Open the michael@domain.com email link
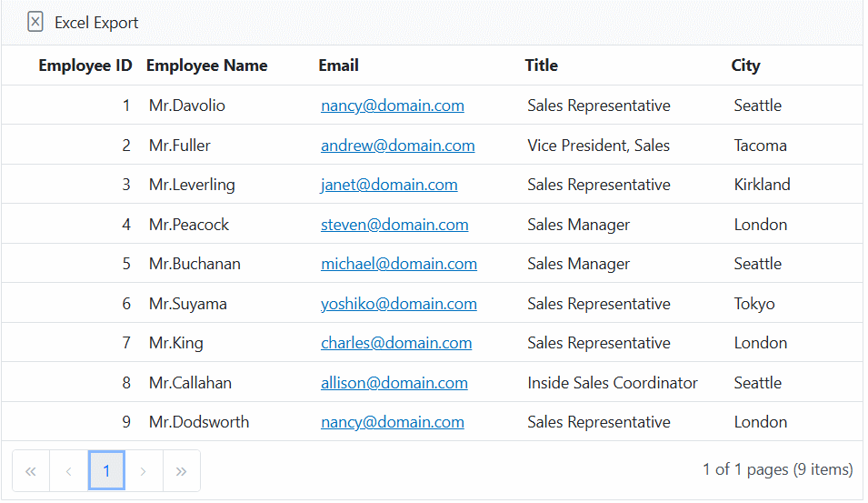The width and height of the screenshot is (868, 503). (398, 264)
